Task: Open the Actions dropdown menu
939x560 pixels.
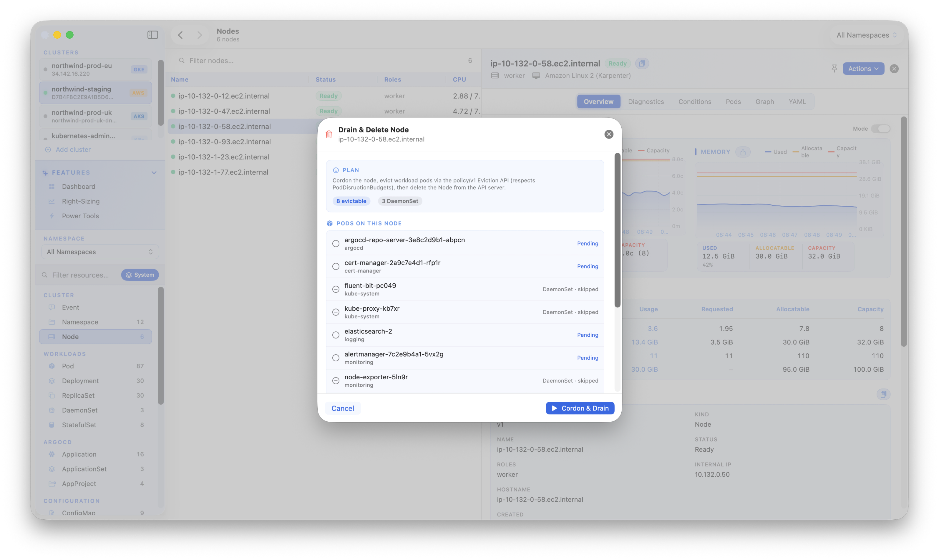Action: tap(863, 69)
